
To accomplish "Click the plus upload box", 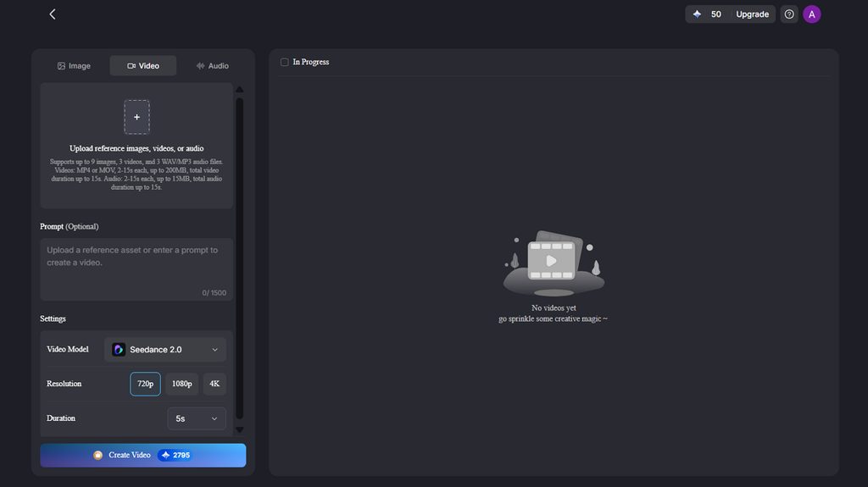I will tap(136, 117).
